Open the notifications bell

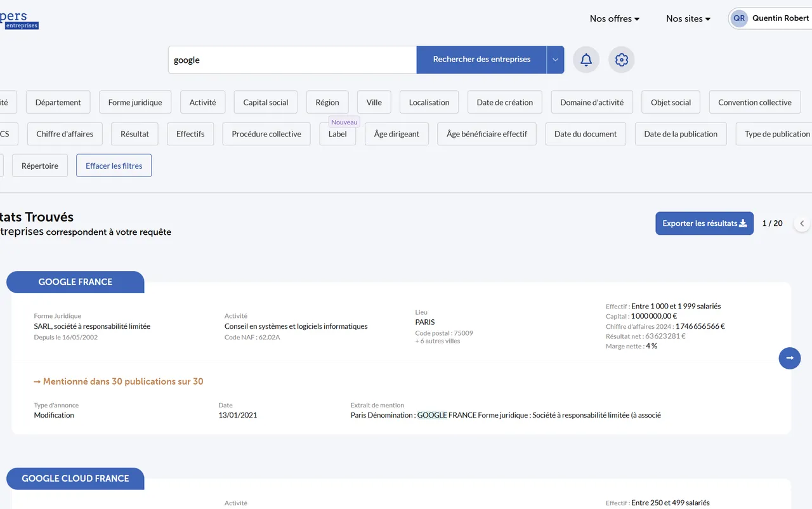tap(586, 60)
